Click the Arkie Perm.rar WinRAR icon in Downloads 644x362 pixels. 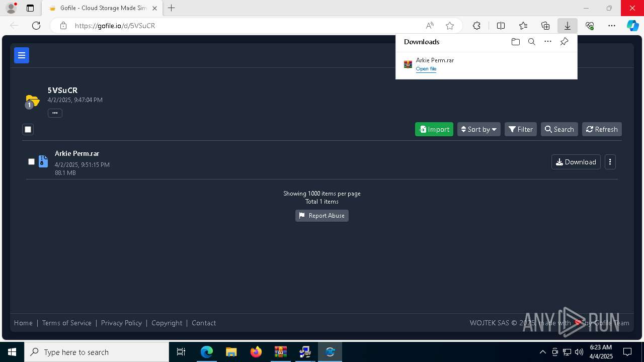(x=408, y=64)
